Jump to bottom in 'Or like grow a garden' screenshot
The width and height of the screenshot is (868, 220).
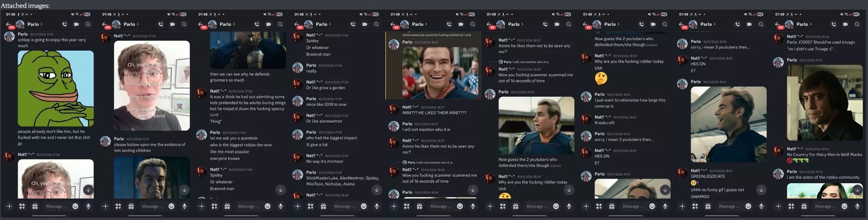pos(377,190)
